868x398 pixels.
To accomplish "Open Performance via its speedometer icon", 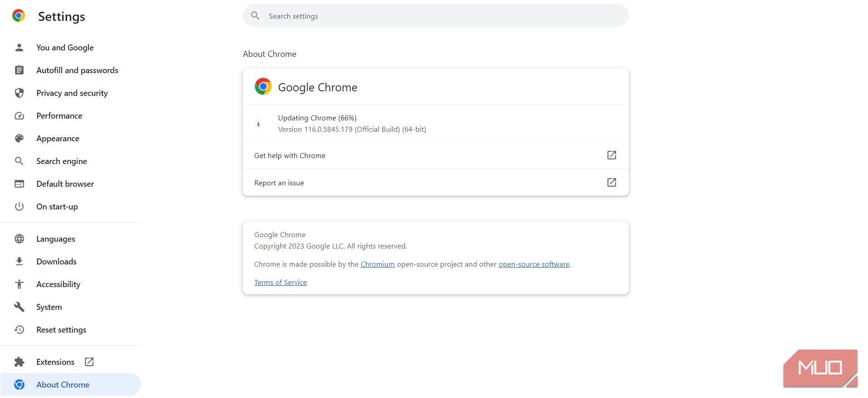I will point(19,115).
